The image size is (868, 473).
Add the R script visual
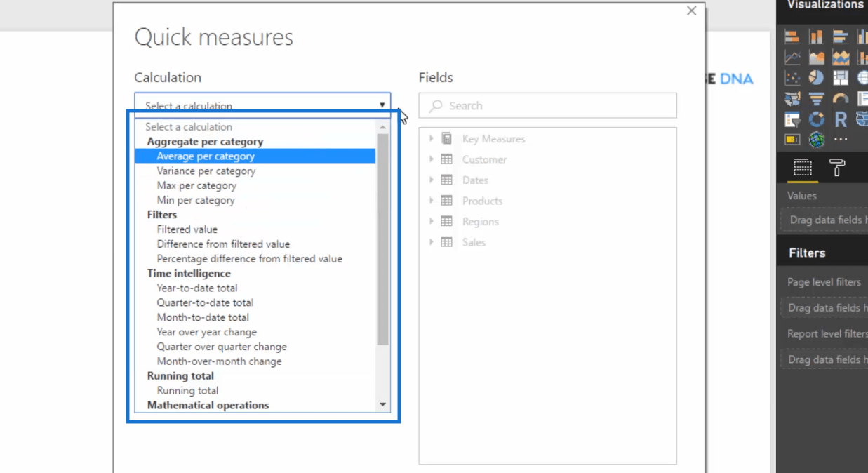(840, 119)
